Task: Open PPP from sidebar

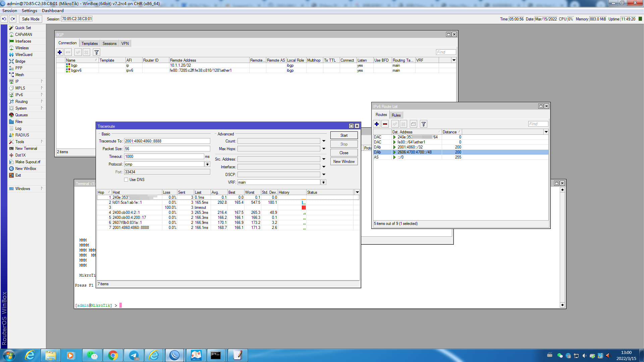Action: click(x=19, y=68)
